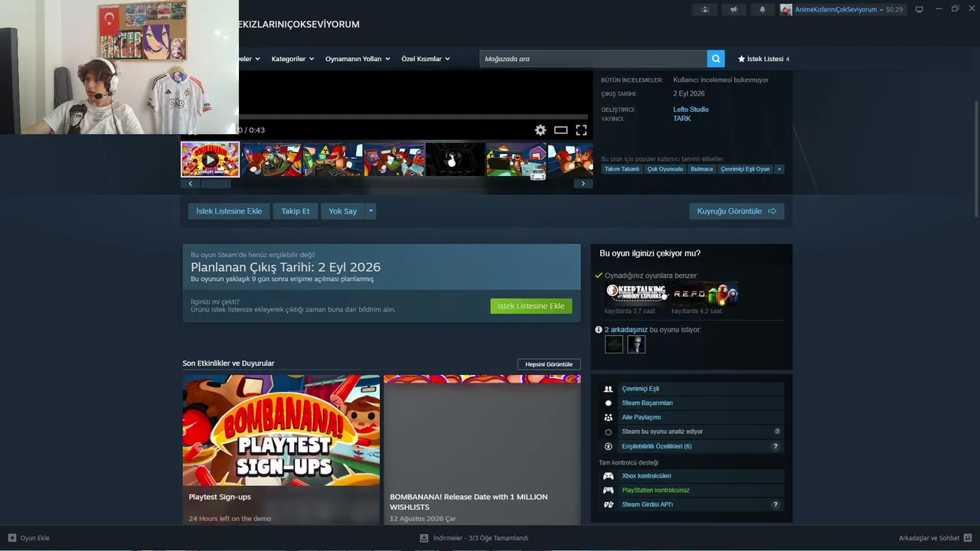
Task: Click the Çevrimiçi Eşli co-op icon
Action: 609,389
